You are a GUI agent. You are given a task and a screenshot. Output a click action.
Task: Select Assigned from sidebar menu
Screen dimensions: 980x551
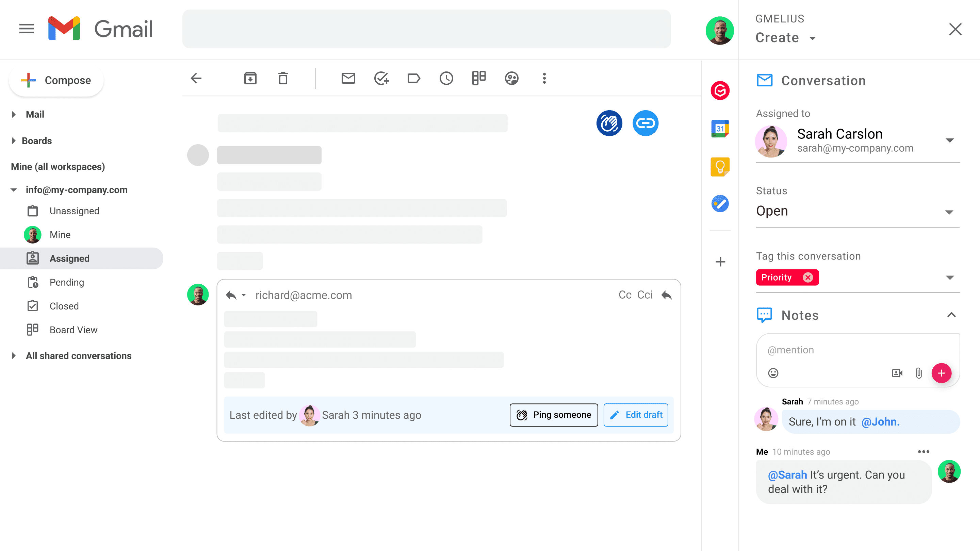69,258
